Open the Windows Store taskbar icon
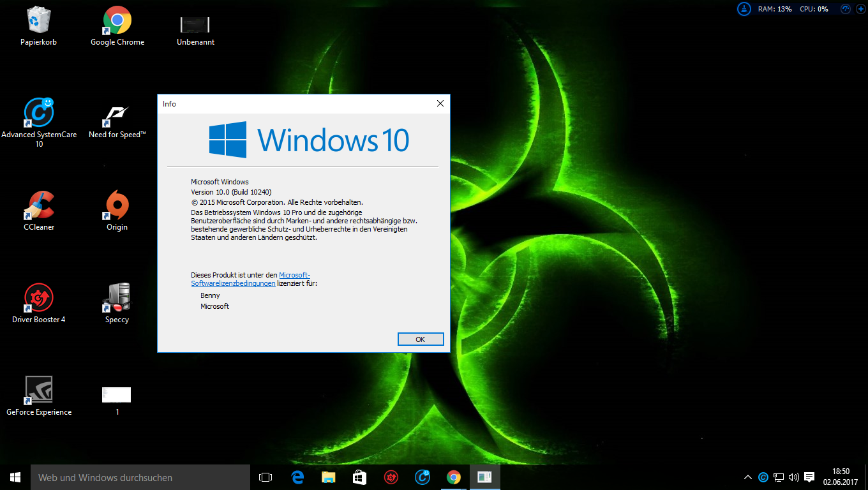Screen dimensions: 868x490 [x=359, y=477]
